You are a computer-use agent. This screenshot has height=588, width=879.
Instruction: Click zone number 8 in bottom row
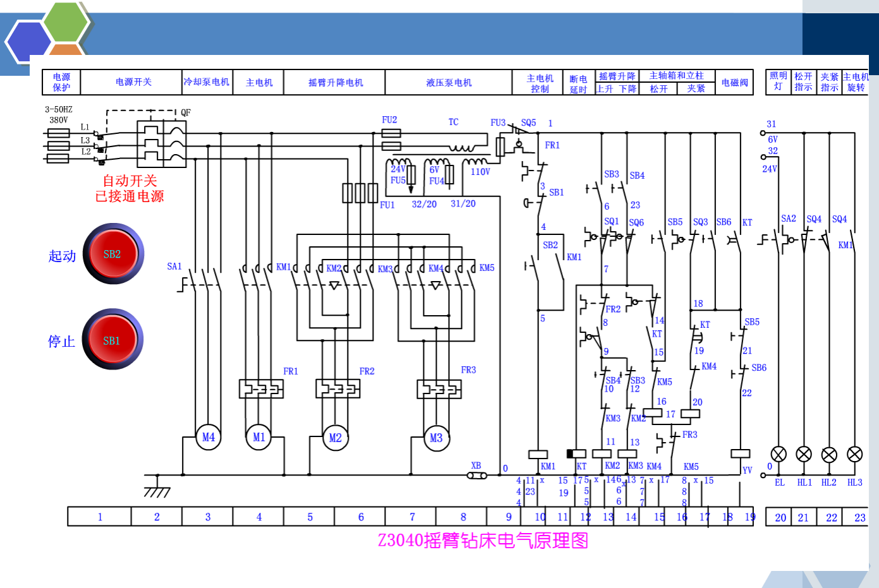coord(463,517)
